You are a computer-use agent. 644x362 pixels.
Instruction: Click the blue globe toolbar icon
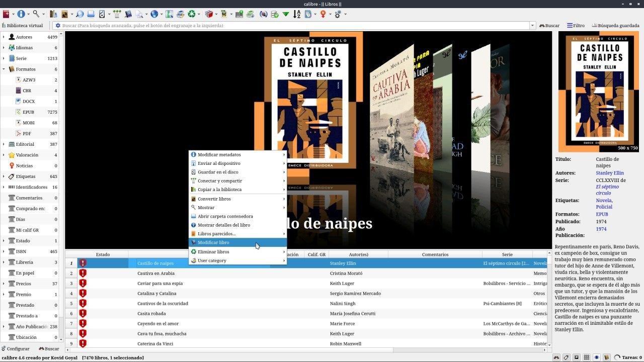(154, 14)
